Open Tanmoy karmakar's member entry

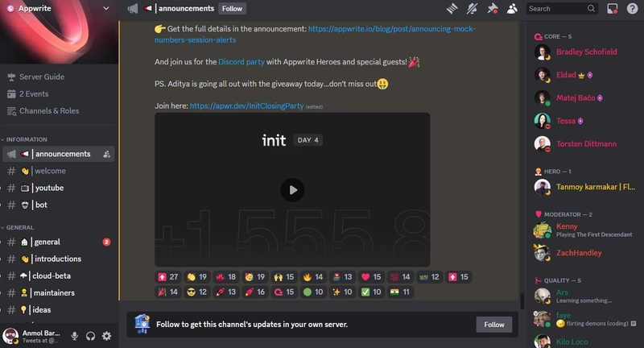click(586, 187)
